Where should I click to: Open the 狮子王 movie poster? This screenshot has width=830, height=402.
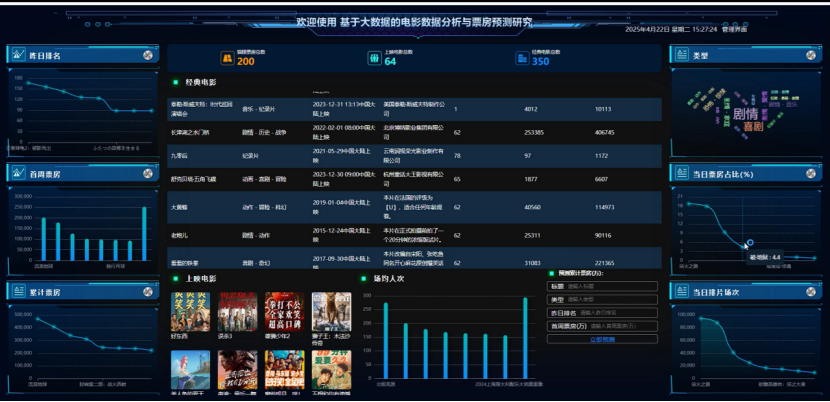[331, 312]
